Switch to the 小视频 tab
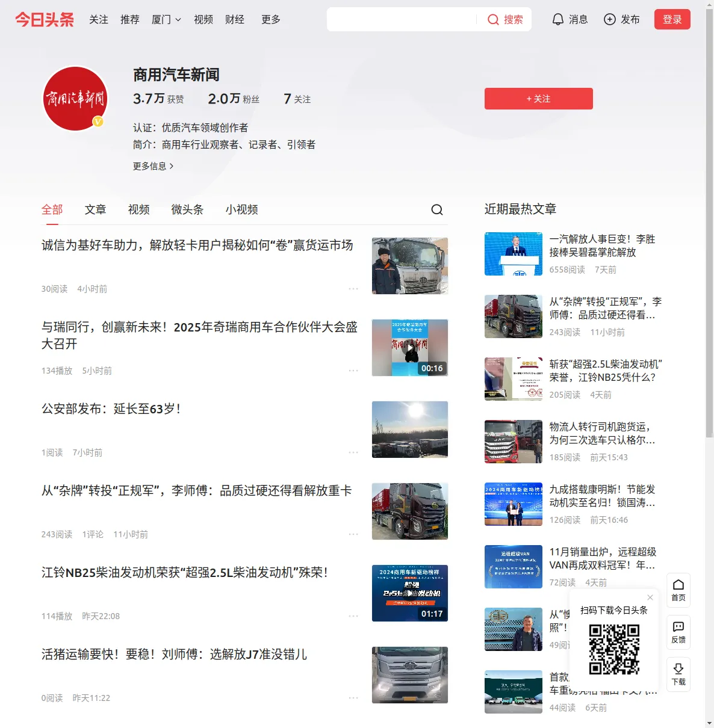Viewport: 714px width, 728px height. pyautogui.click(x=242, y=209)
